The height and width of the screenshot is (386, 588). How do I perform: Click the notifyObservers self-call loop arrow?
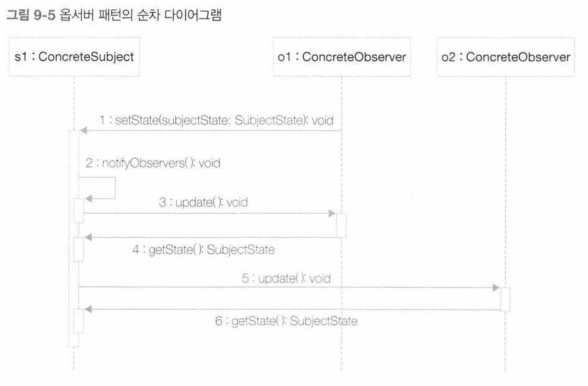[100, 188]
